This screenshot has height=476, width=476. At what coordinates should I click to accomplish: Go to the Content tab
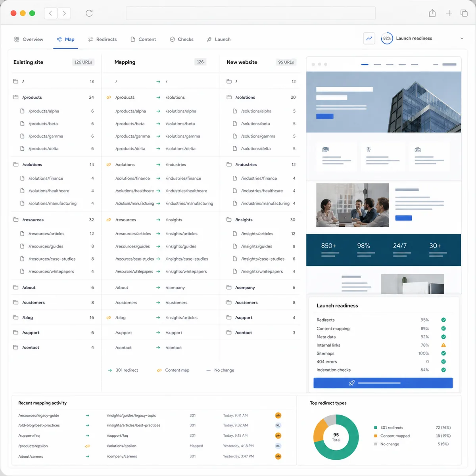tap(143, 39)
